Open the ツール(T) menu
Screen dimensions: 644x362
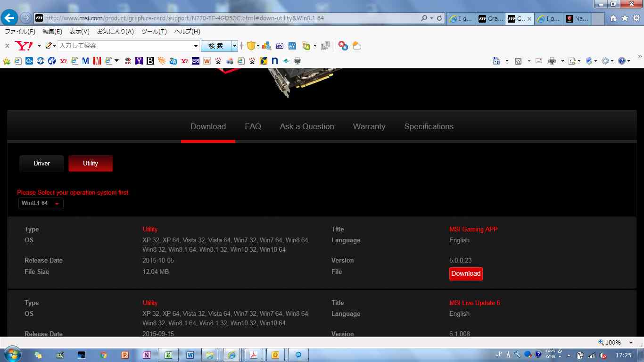[x=154, y=32]
